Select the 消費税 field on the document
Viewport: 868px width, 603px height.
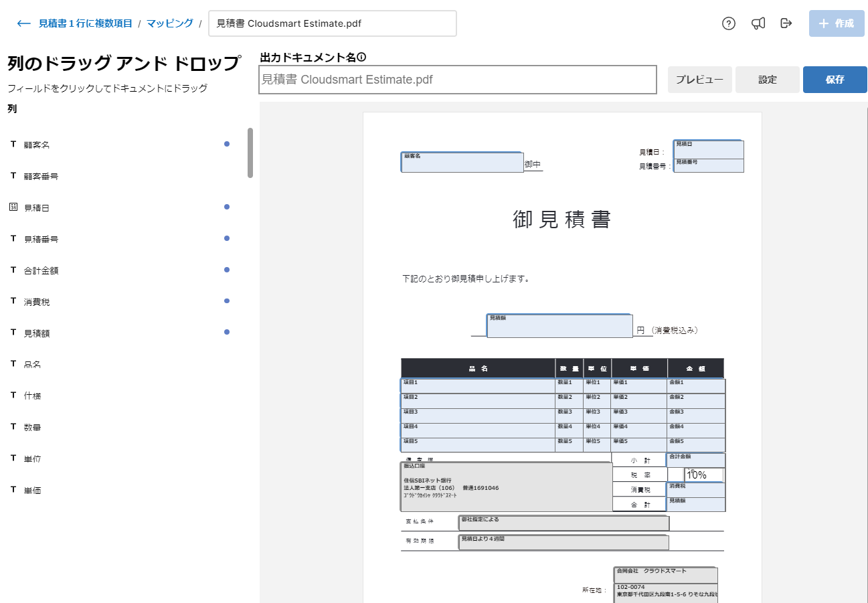[696, 490]
